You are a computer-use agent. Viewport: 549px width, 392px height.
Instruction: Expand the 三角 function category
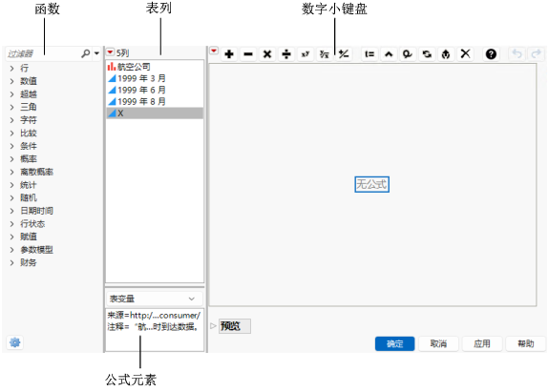point(11,107)
